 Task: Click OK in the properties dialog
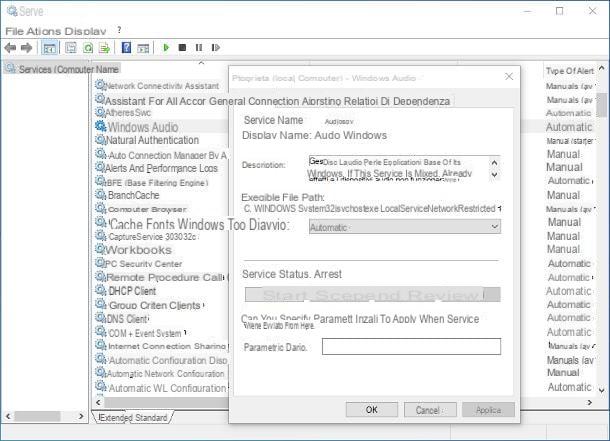[372, 410]
